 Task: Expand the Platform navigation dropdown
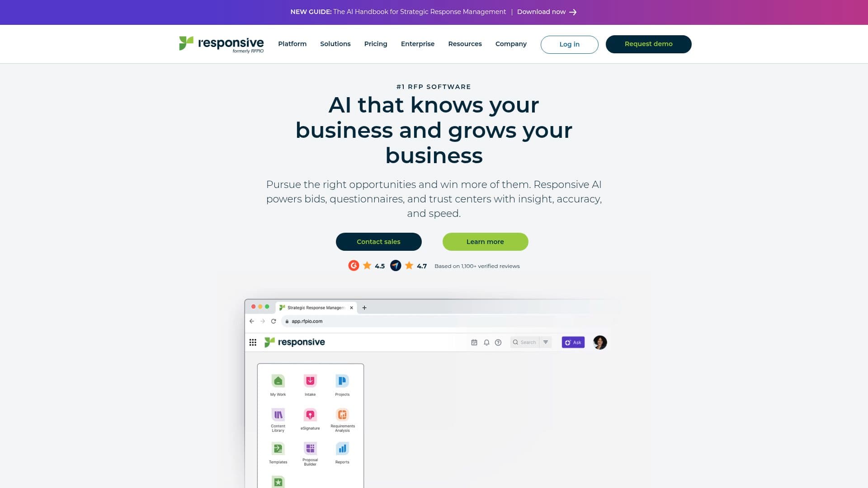292,43
